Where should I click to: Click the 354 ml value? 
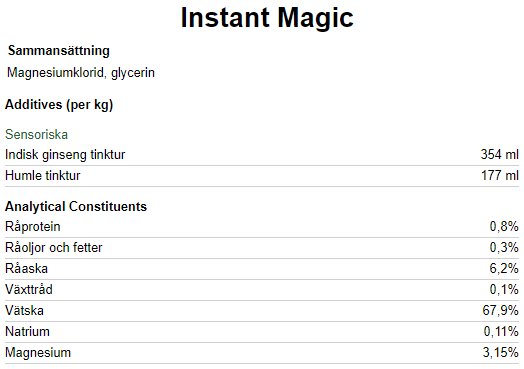[x=500, y=154]
